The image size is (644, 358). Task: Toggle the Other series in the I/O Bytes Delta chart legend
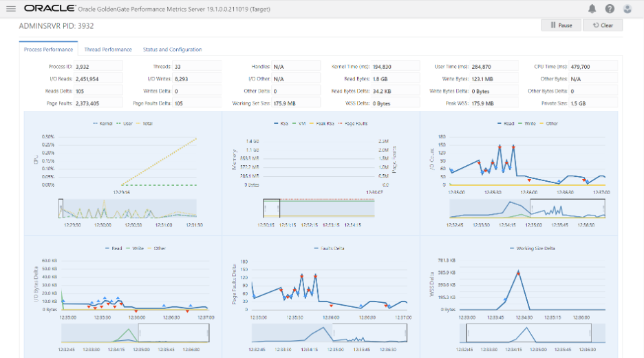click(x=157, y=249)
